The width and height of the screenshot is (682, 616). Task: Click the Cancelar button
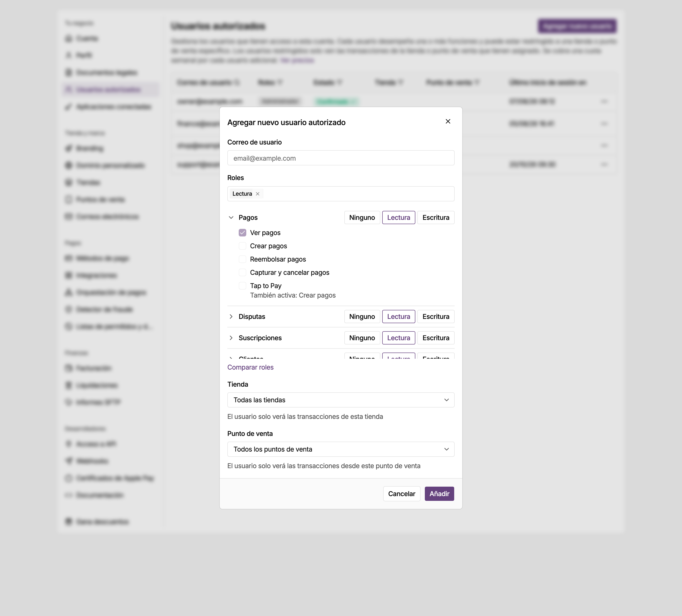point(402,494)
